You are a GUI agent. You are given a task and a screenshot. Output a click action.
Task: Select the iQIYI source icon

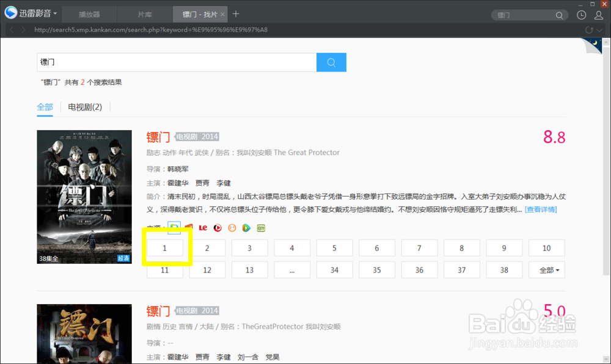(261, 228)
